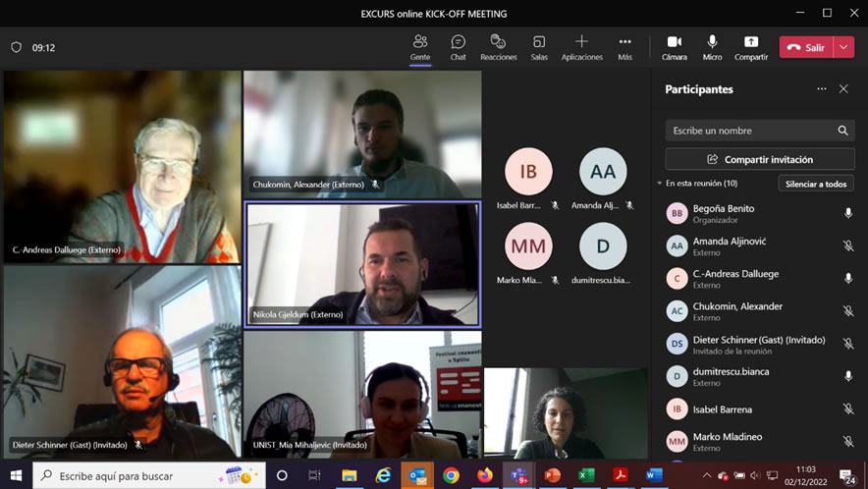The image size is (868, 489).
Task: Click the shield security icon
Action: (16, 48)
